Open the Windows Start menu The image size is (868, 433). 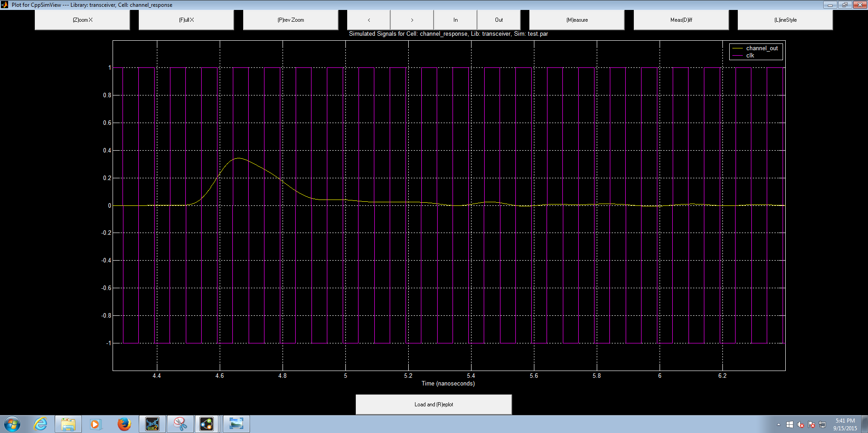point(12,424)
